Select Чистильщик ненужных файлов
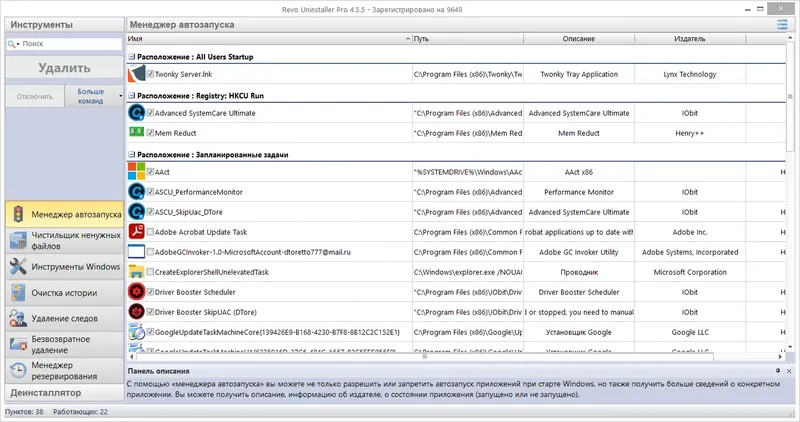This screenshot has height=422, width=800. (x=64, y=240)
